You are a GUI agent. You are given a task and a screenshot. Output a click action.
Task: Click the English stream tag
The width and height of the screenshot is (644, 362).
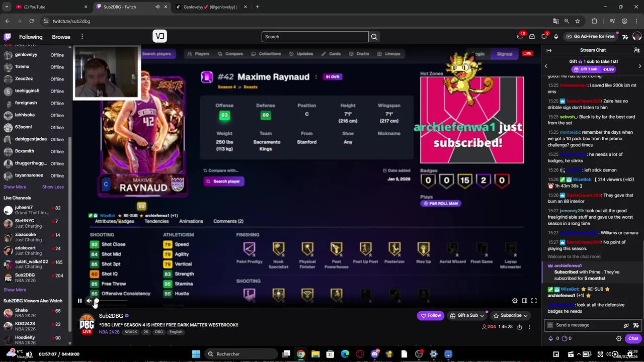point(176,332)
